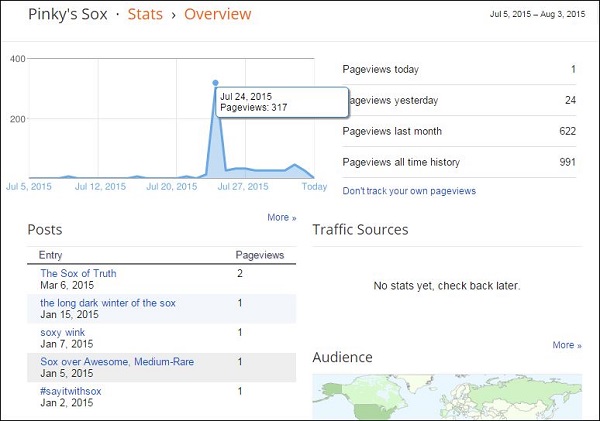The width and height of the screenshot is (600, 421).
Task: Click Pageviews column header in Posts table
Action: [x=259, y=255]
